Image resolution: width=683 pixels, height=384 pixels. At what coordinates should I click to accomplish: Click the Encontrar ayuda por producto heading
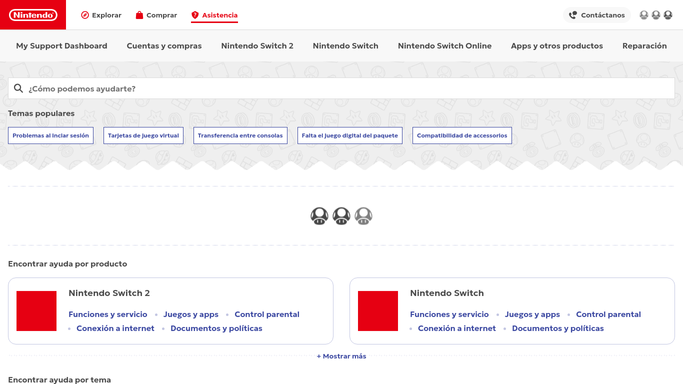68,264
